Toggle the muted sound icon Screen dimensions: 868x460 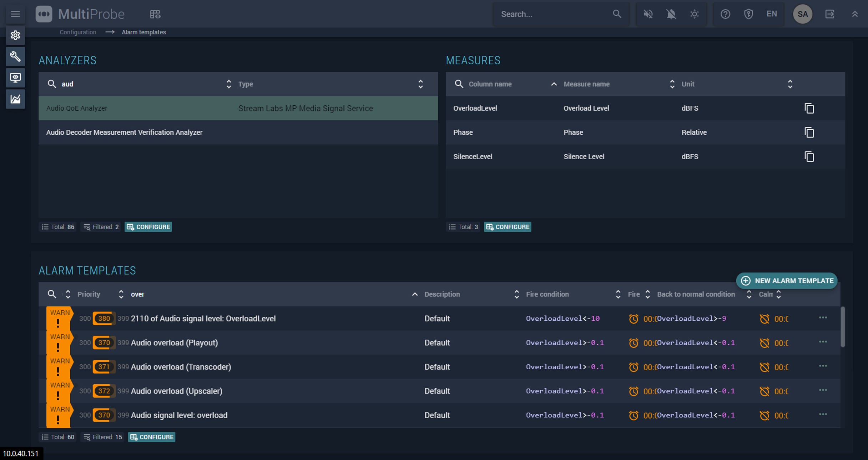coord(648,14)
